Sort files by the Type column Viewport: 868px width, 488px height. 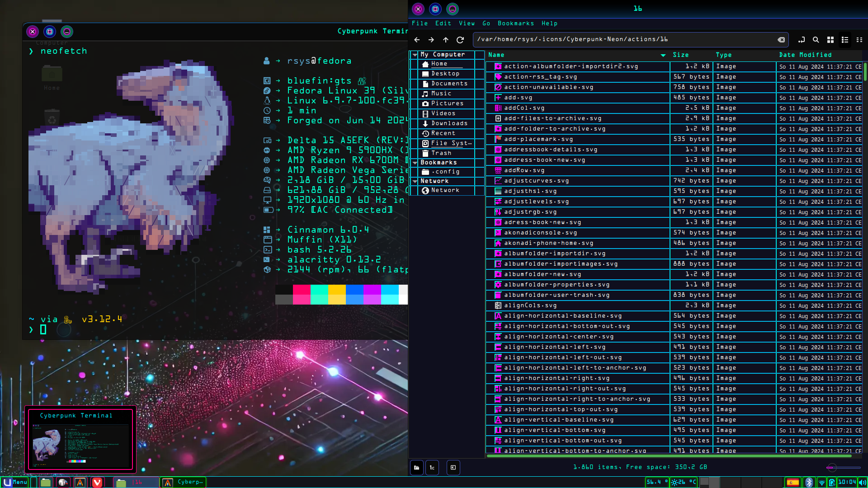coord(744,55)
